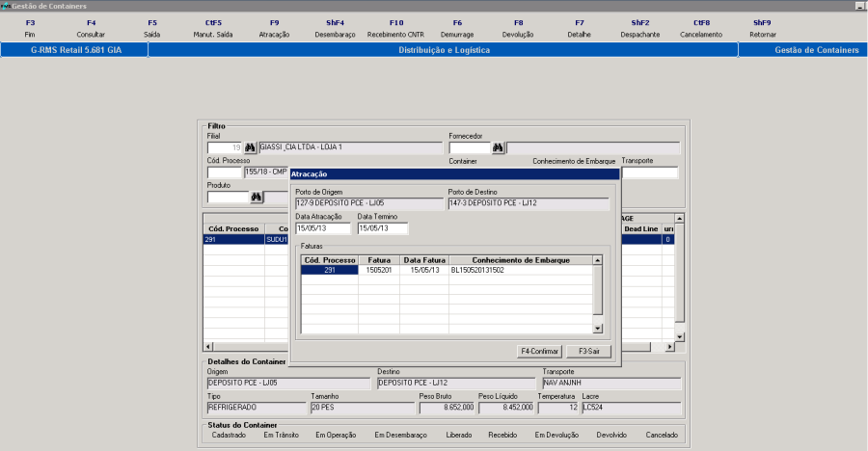Open CtF5 Manut. Saída
This screenshot has width=868, height=451.
click(x=213, y=28)
